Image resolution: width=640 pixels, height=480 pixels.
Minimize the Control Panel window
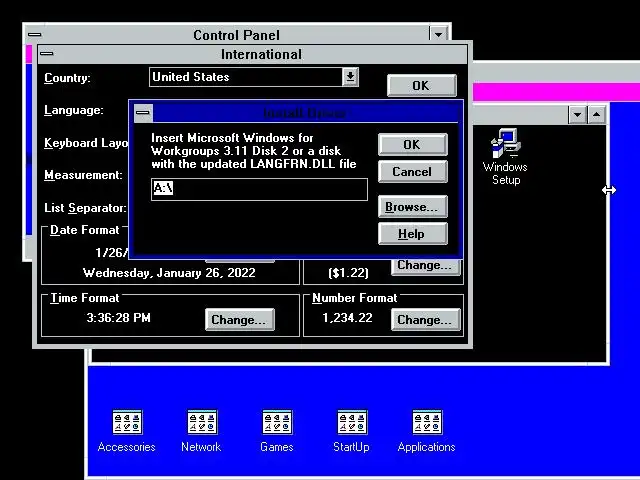[x=438, y=35]
